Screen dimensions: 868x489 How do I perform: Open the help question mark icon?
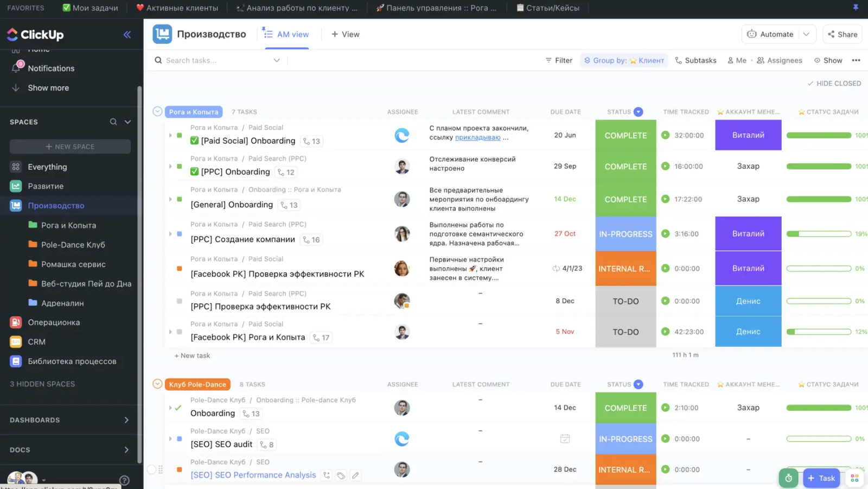[124, 480]
